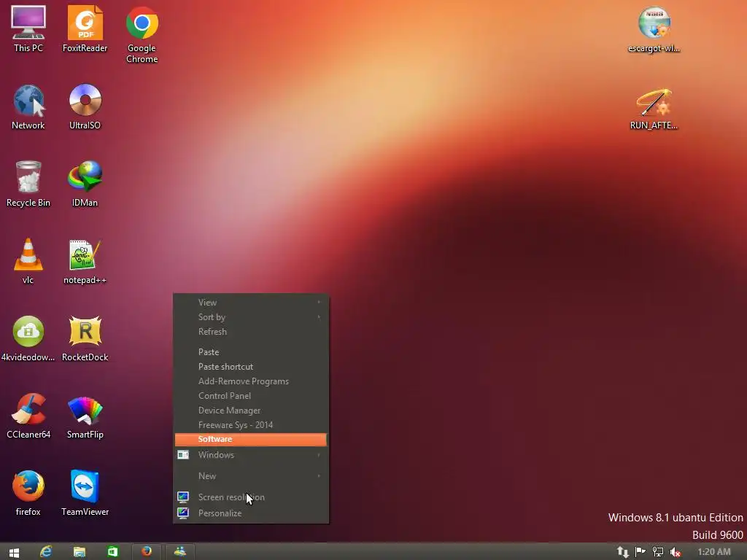Open Screen resolution from the menu
This screenshot has width=747, height=560.
click(251, 497)
